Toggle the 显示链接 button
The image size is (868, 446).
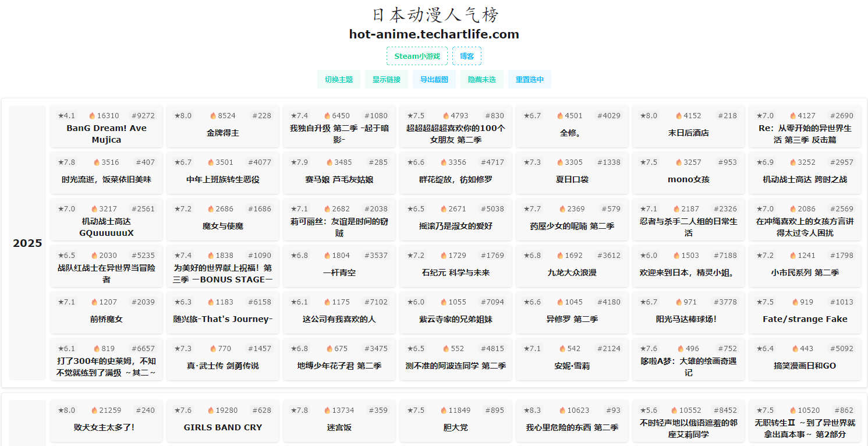[x=387, y=79]
